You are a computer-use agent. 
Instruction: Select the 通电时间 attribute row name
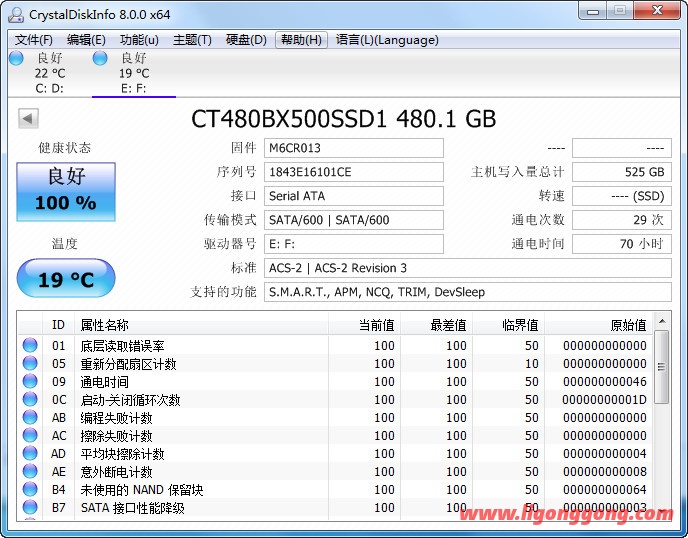[104, 382]
